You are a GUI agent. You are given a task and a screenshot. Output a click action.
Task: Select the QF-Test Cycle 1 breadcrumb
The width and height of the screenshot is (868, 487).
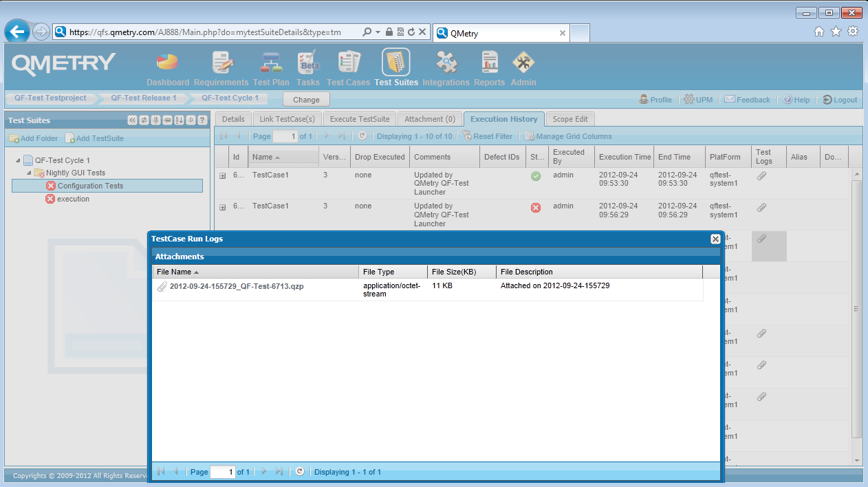(230, 98)
